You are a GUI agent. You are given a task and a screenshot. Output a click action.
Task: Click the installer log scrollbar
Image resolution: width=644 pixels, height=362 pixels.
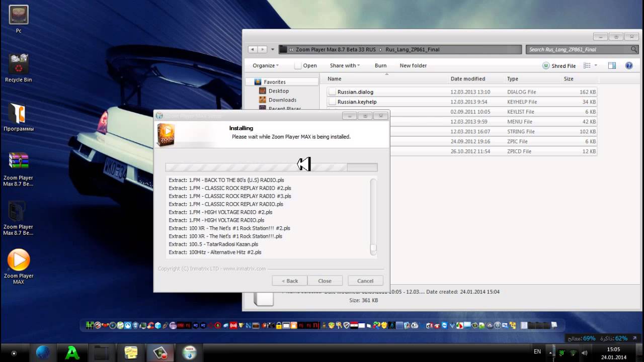click(x=373, y=217)
